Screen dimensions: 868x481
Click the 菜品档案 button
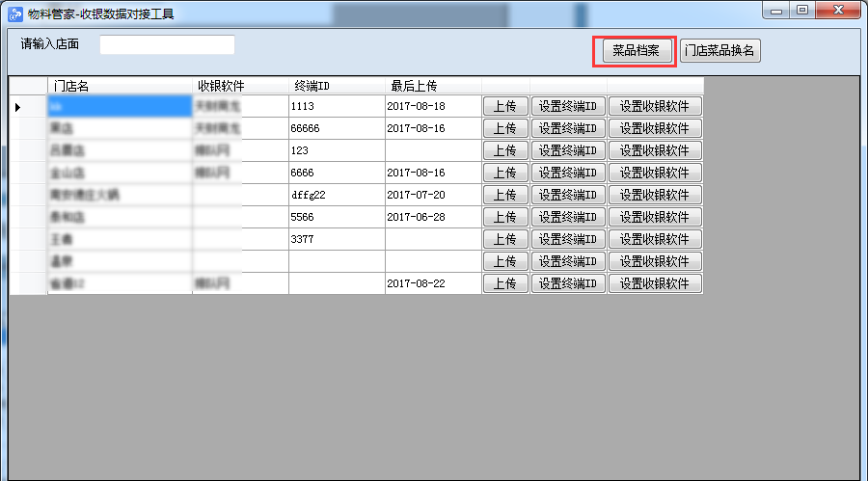coord(636,51)
